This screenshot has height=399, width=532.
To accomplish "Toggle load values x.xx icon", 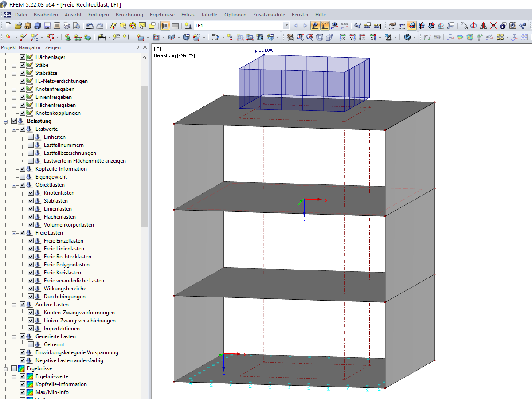I will click(325, 26).
